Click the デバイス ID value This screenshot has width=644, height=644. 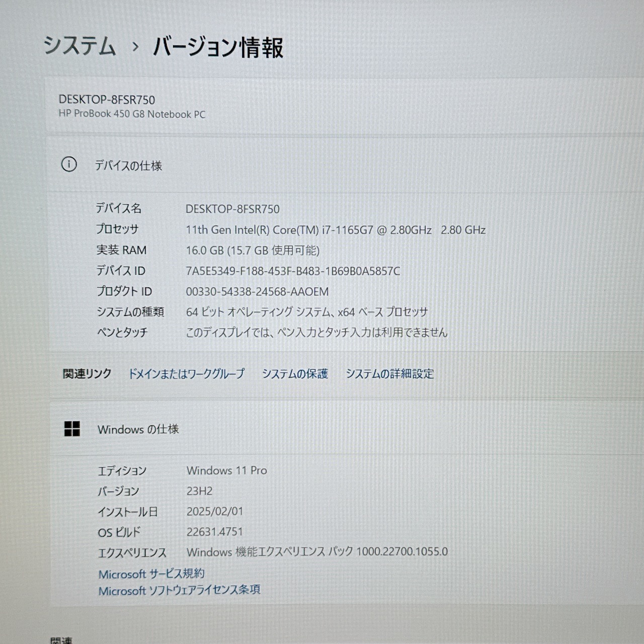click(292, 271)
